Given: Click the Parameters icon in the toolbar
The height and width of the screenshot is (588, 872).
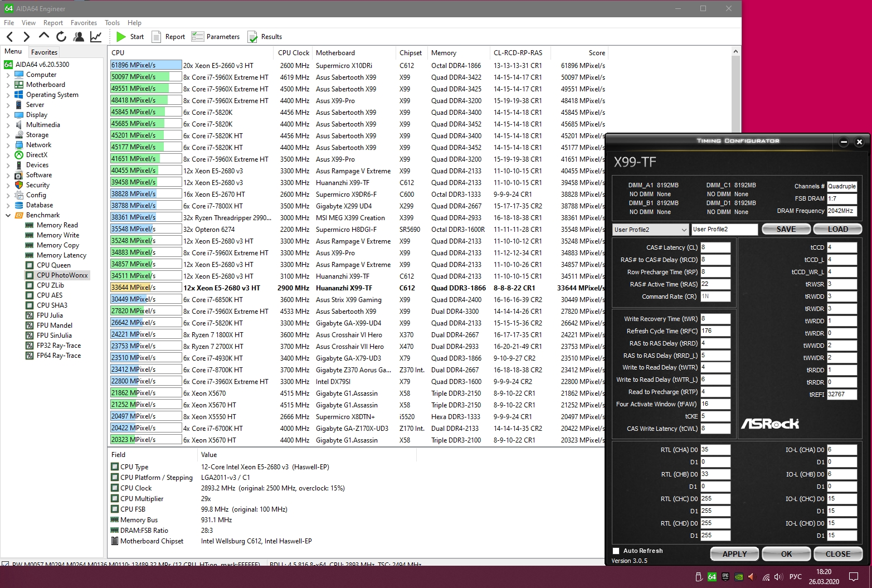Looking at the screenshot, I should [198, 37].
